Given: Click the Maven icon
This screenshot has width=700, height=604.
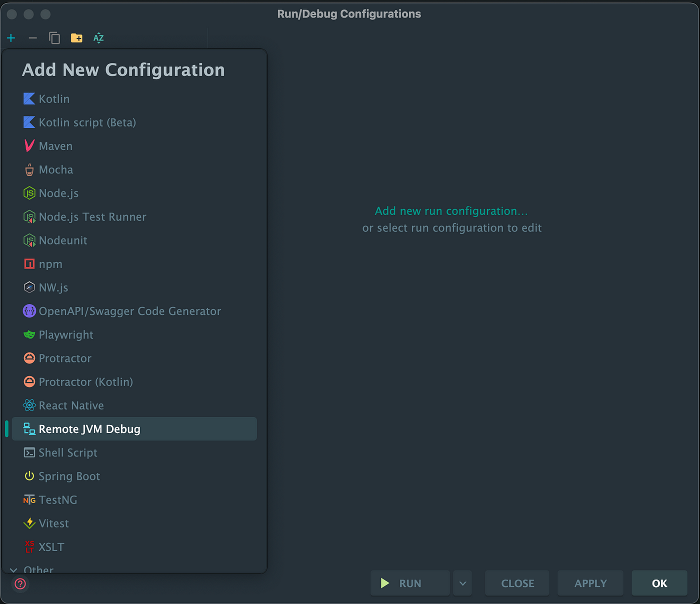Looking at the screenshot, I should pyautogui.click(x=29, y=146).
